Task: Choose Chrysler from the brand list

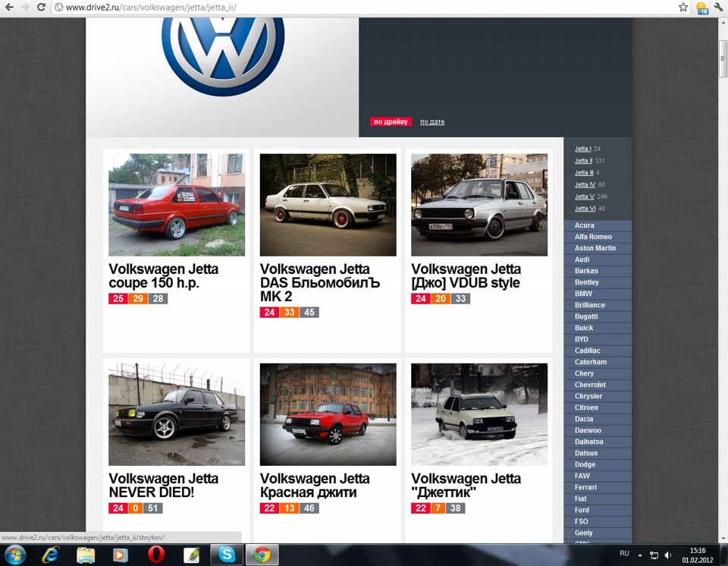Action: [x=598, y=396]
